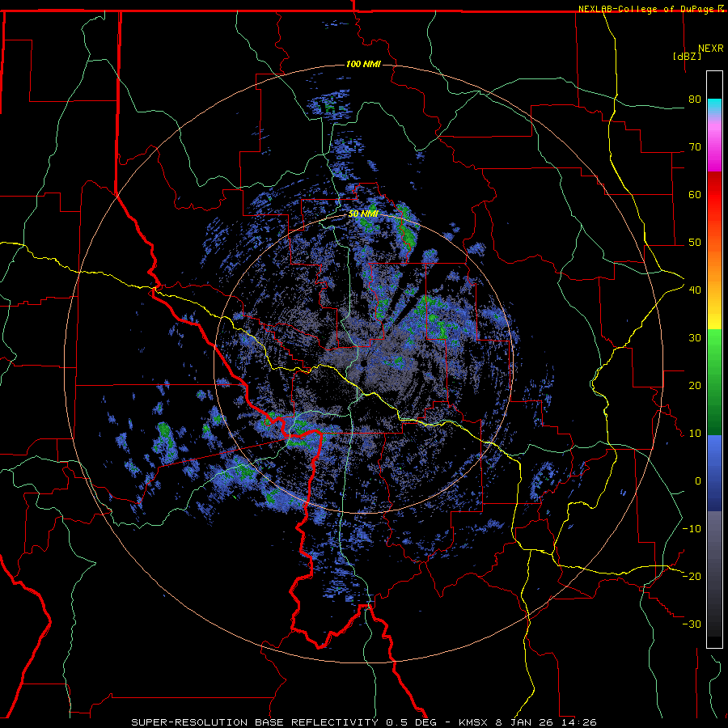This screenshot has width=728, height=728.
Task: Click the 20 value on the dBZ scale
Action: pyautogui.click(x=695, y=386)
